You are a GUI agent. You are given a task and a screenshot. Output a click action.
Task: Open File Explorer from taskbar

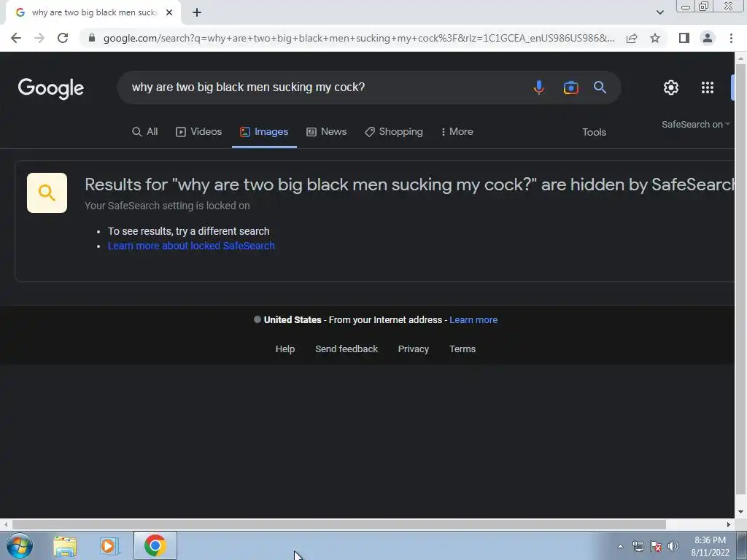(65, 545)
